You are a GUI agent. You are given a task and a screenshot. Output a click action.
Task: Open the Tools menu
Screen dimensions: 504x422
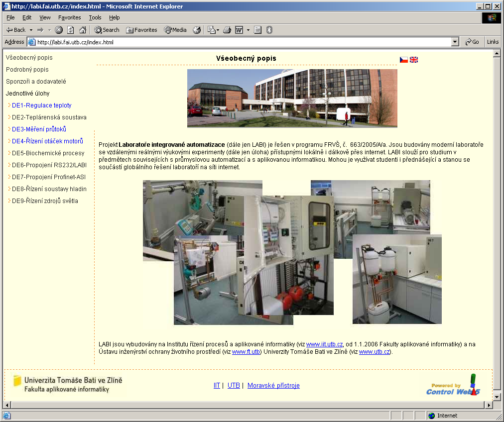point(95,17)
